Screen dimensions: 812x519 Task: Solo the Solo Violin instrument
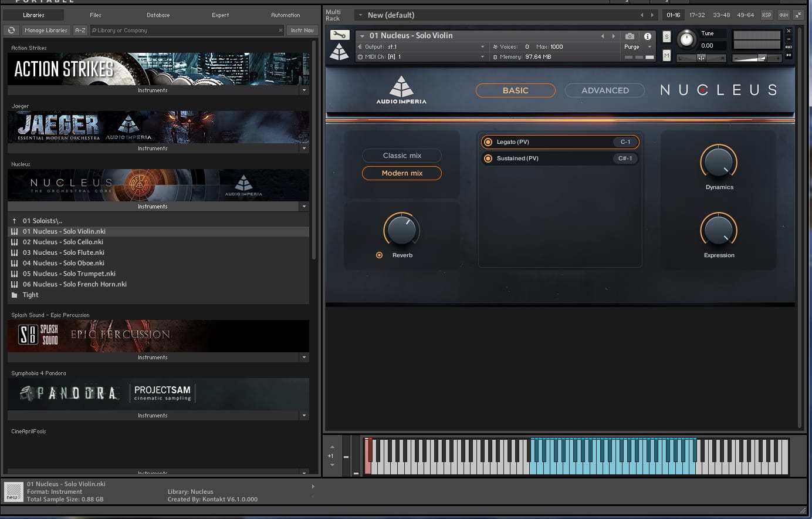(x=666, y=36)
